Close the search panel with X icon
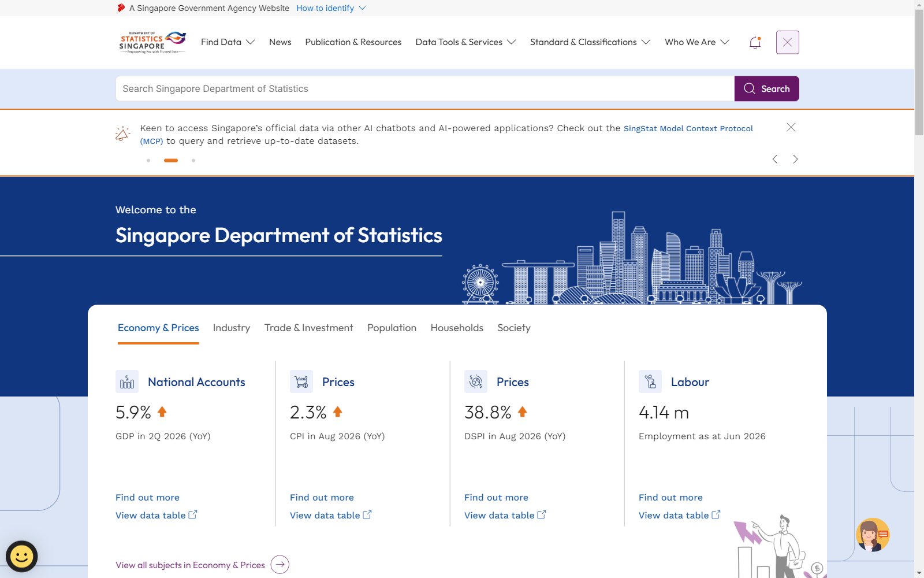Viewport: 924px width, 578px height. (x=787, y=42)
